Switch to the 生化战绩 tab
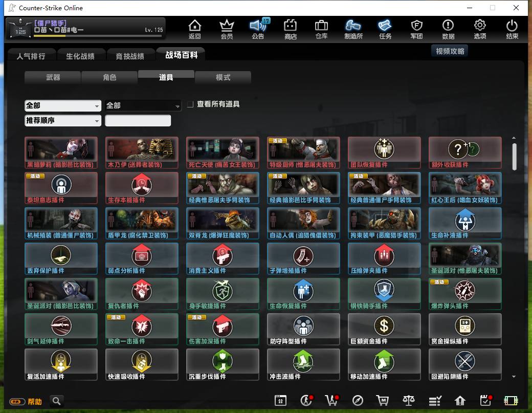Image resolution: width=532 pixels, height=413 pixels. pyautogui.click(x=80, y=56)
